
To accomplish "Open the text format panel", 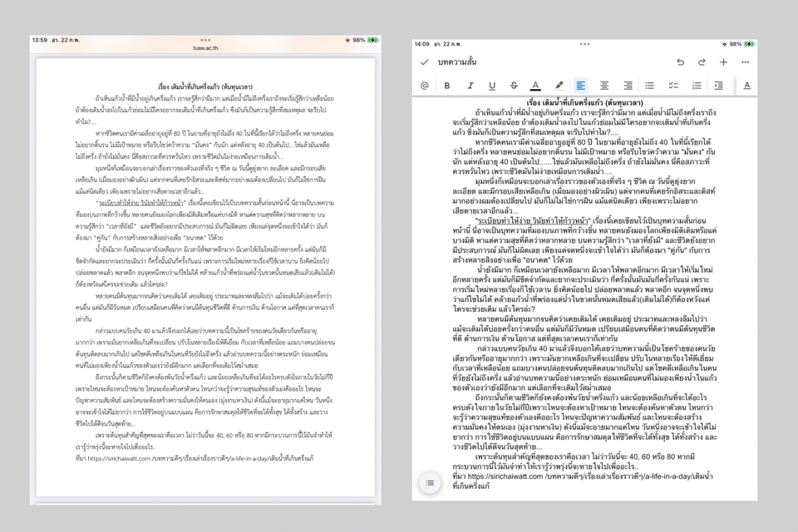I will coord(746,86).
